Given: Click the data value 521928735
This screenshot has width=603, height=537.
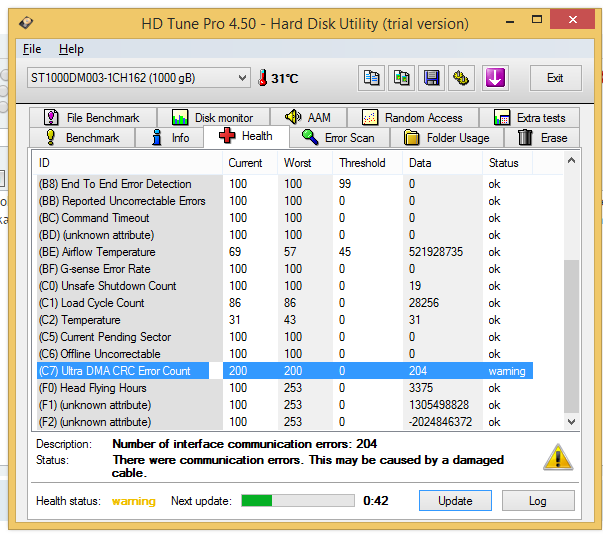Looking at the screenshot, I should pyautogui.click(x=436, y=252).
